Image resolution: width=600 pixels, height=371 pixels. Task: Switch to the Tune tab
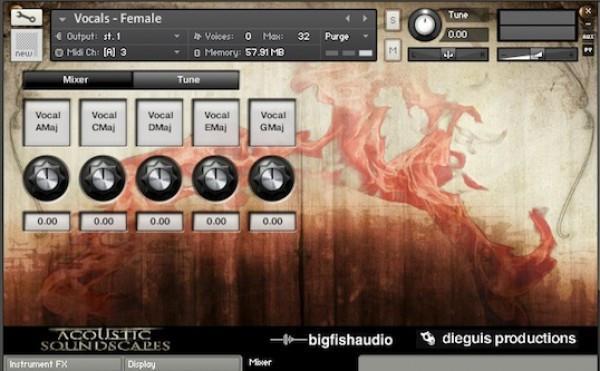186,80
